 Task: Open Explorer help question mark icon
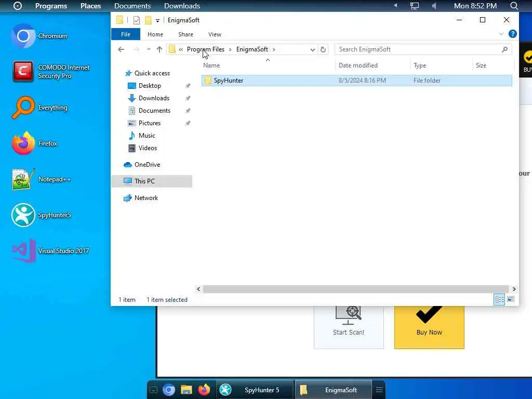click(513, 34)
